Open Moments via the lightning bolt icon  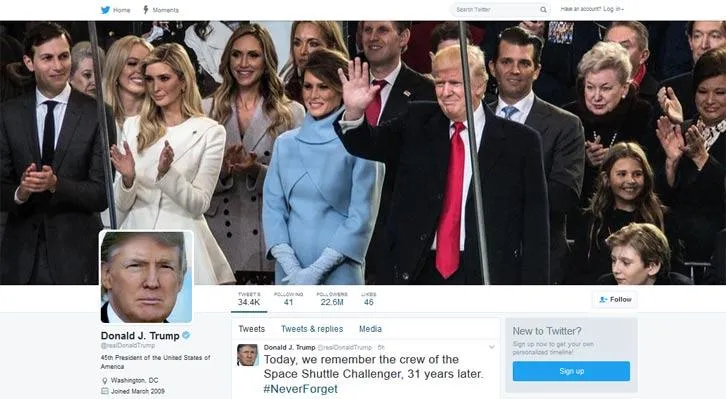(145, 10)
